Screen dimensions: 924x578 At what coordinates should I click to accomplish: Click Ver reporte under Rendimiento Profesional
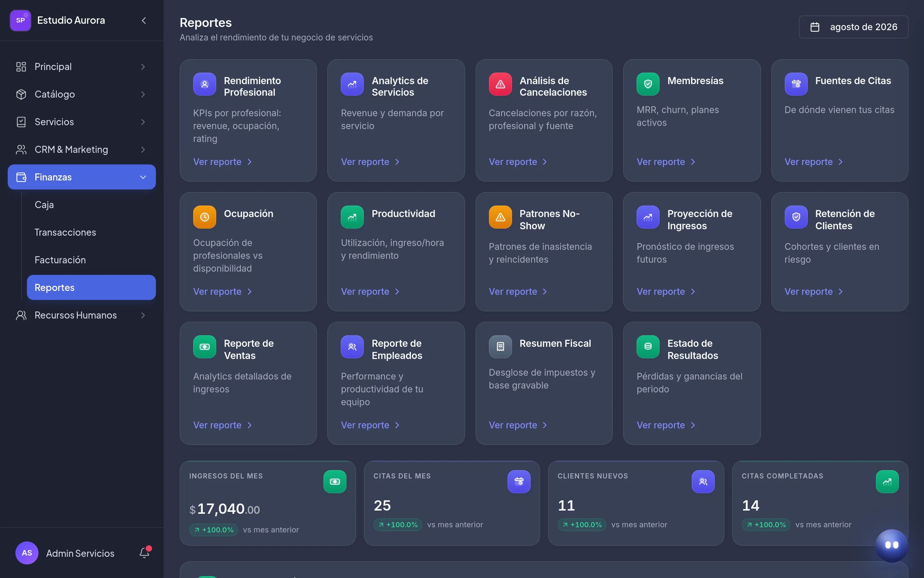pos(223,162)
